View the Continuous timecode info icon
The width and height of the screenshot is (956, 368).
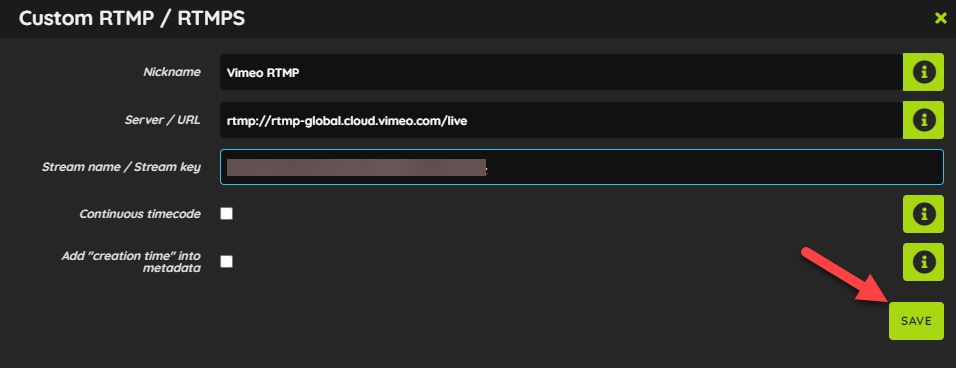point(923,214)
